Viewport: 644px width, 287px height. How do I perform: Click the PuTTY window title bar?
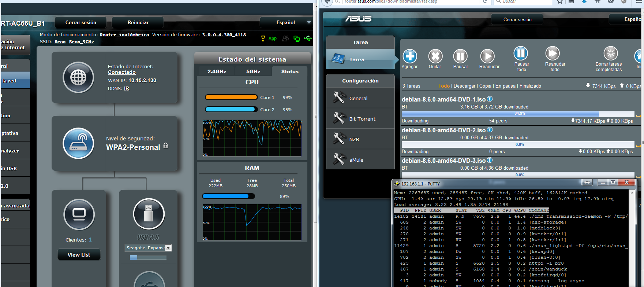(514, 184)
